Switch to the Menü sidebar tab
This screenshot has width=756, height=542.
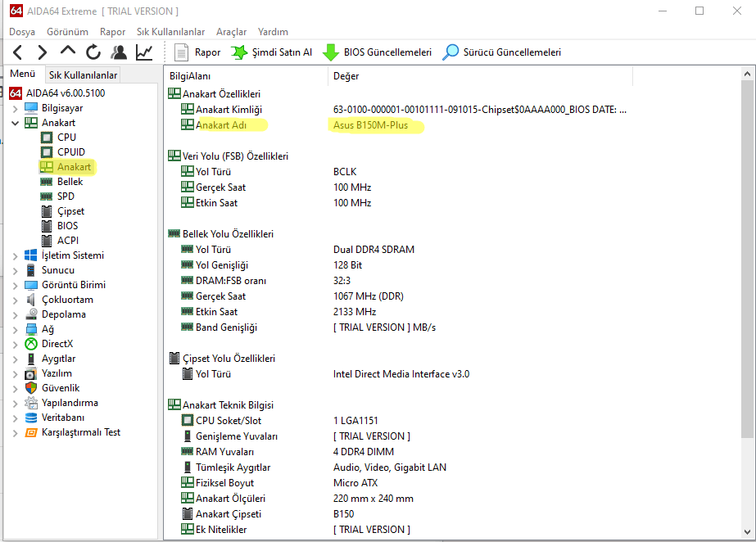[x=23, y=74]
